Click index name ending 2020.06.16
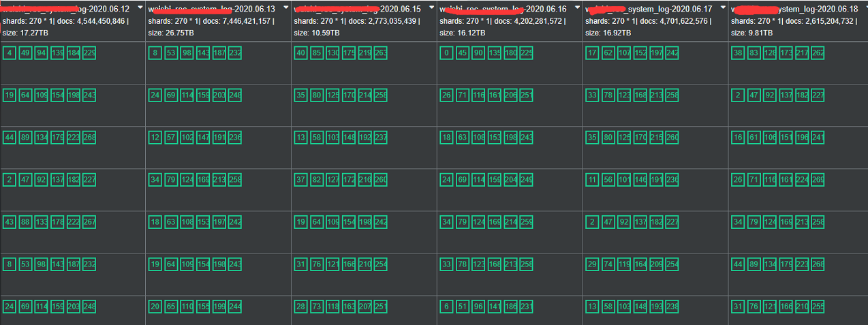 pyautogui.click(x=503, y=10)
